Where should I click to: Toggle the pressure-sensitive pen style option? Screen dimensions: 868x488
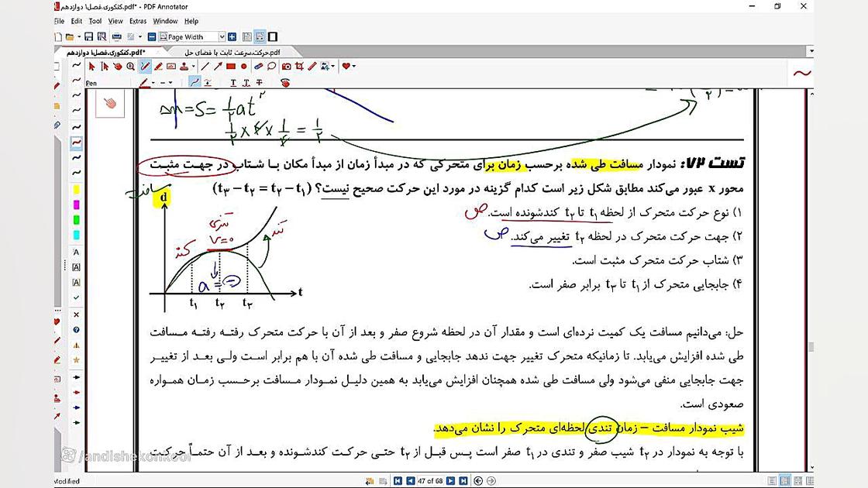207,82
